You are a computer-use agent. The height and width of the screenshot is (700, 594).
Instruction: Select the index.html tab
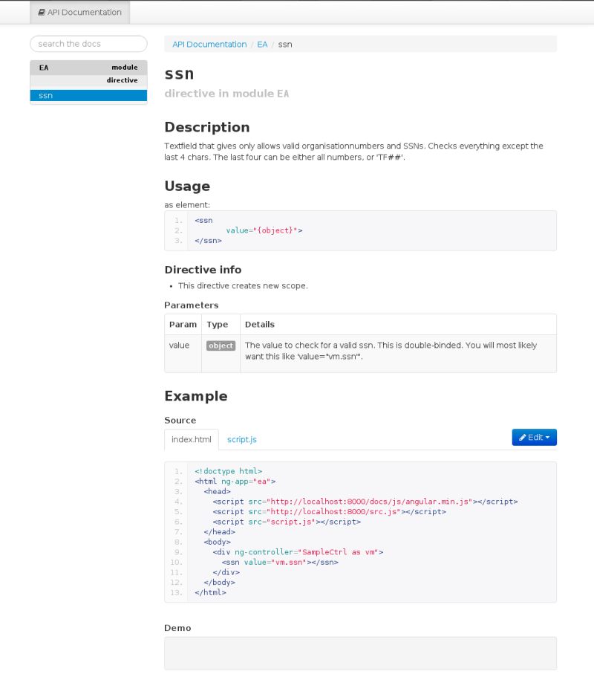coord(191,439)
